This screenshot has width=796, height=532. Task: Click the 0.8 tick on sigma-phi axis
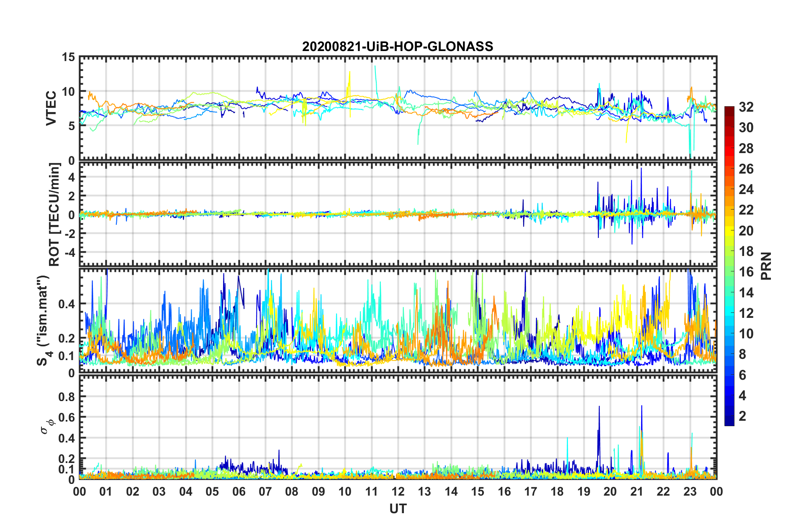coord(67,396)
